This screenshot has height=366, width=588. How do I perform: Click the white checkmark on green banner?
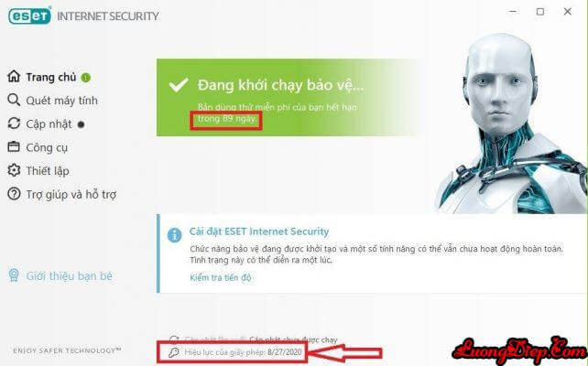click(179, 85)
